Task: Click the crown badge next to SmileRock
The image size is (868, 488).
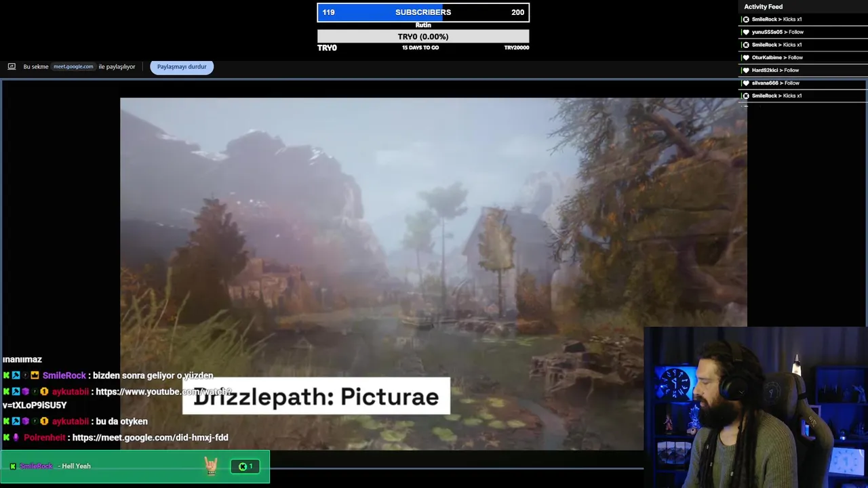Action: tap(35, 375)
